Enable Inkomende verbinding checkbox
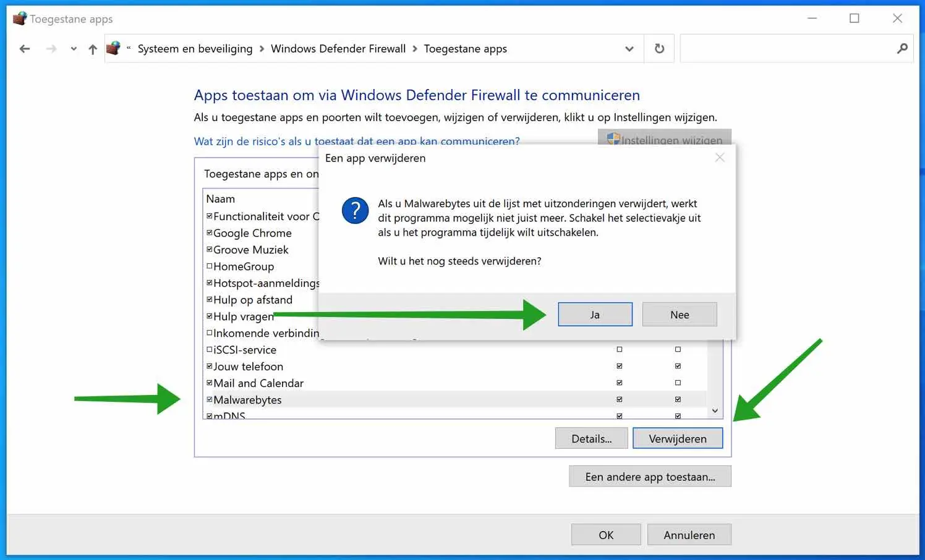 pos(209,333)
